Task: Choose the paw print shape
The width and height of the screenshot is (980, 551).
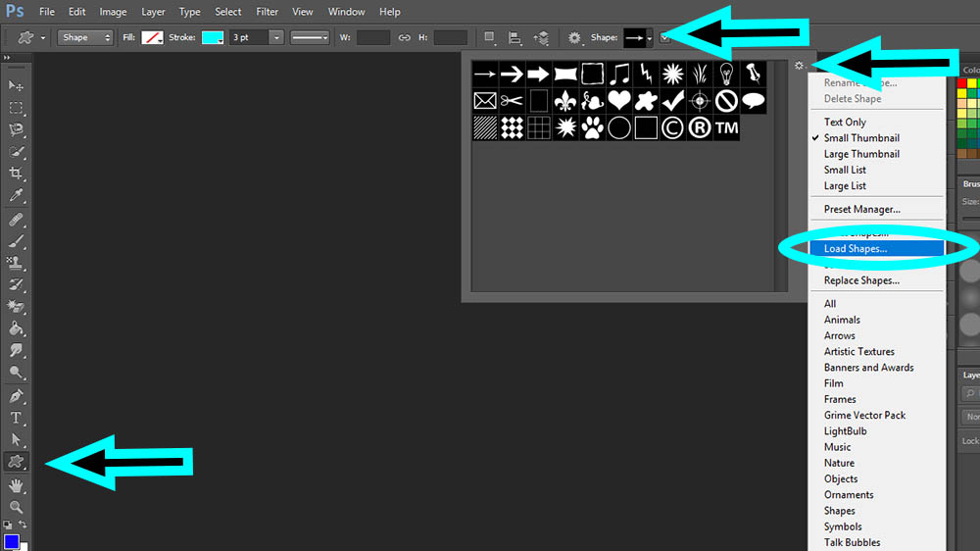Action: [592, 127]
